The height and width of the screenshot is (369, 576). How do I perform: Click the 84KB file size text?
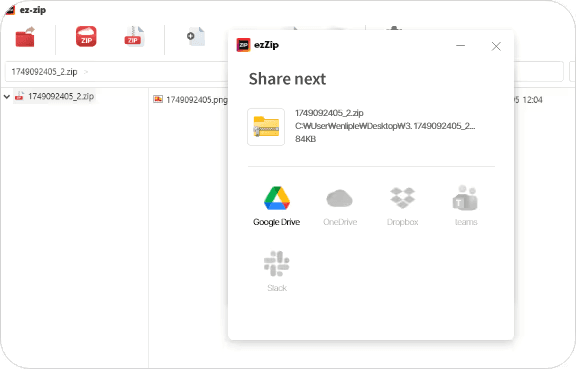(x=305, y=139)
